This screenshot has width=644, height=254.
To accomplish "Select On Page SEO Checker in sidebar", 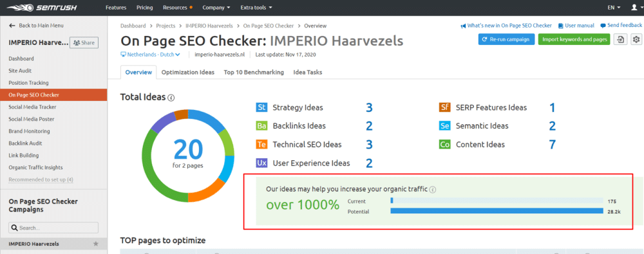I will point(53,95).
